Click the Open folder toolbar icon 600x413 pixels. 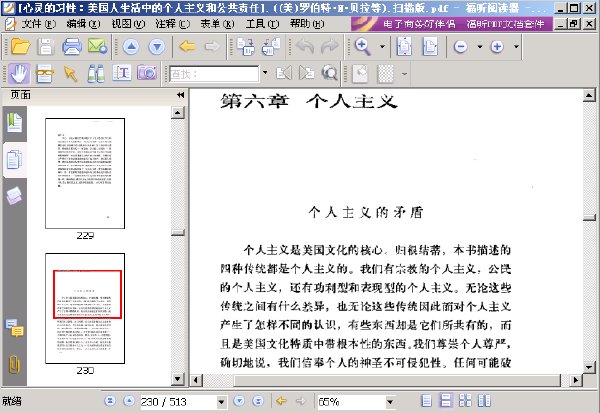21,47
